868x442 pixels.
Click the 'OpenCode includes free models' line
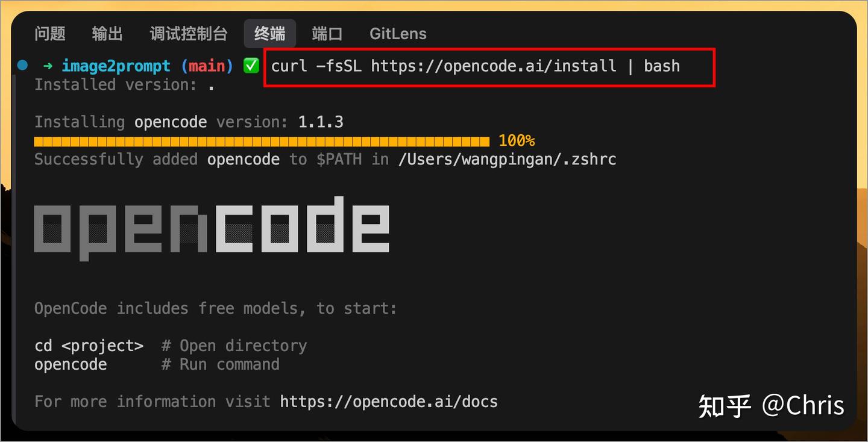pyautogui.click(x=216, y=309)
